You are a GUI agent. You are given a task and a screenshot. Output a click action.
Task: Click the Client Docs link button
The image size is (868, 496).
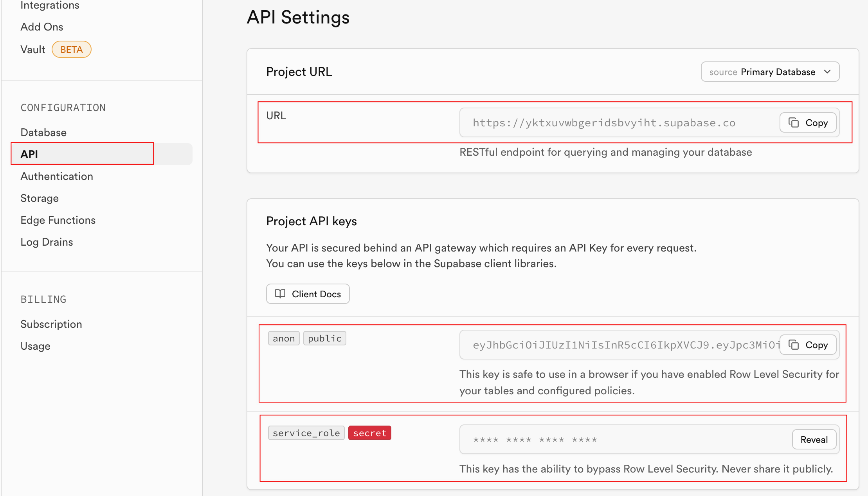point(308,293)
